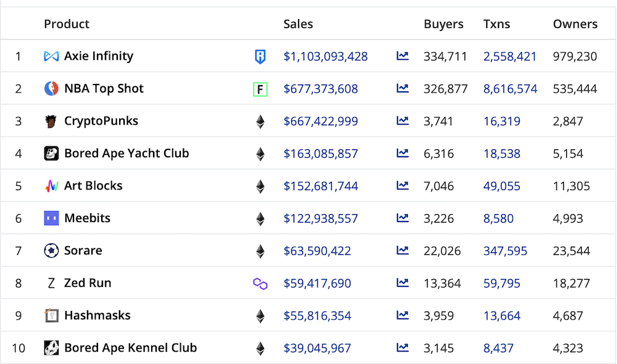Click Flow chain icon in NBA Top Shot row
The height and width of the screenshot is (364, 617).
pos(260,89)
